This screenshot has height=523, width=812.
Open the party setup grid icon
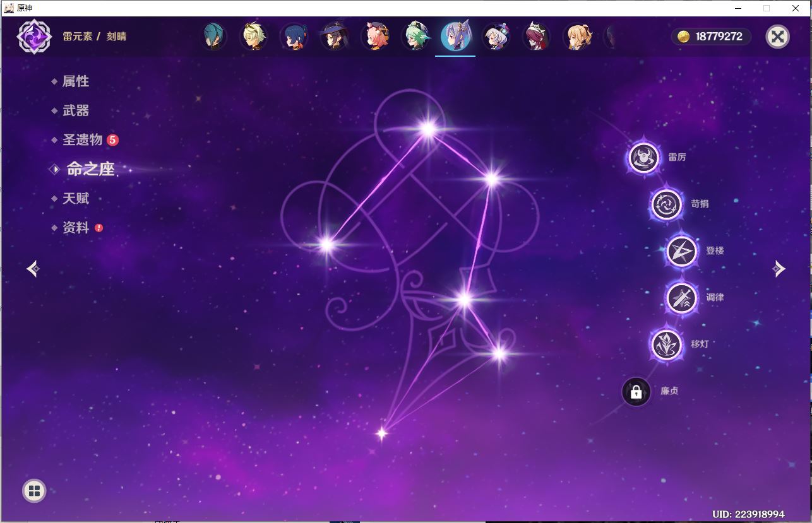(x=33, y=490)
